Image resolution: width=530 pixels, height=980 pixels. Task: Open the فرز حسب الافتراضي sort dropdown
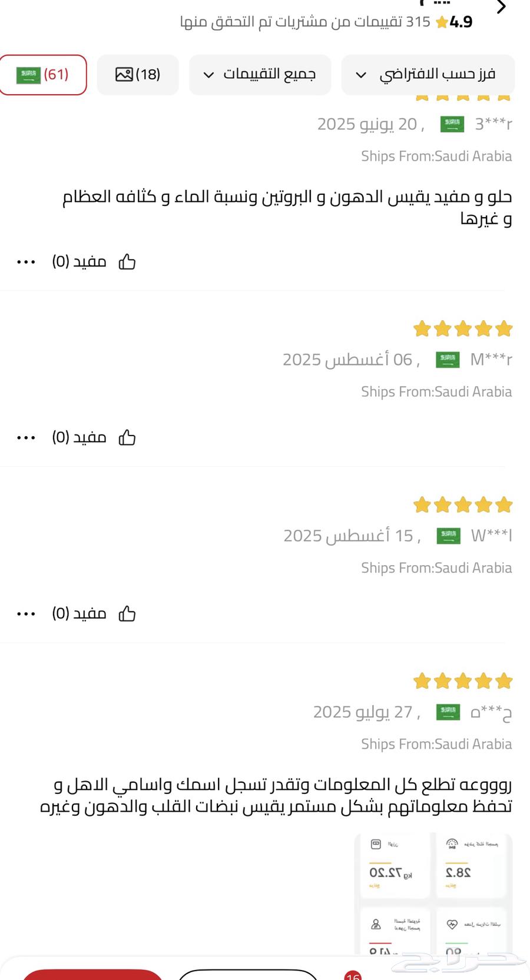[428, 75]
